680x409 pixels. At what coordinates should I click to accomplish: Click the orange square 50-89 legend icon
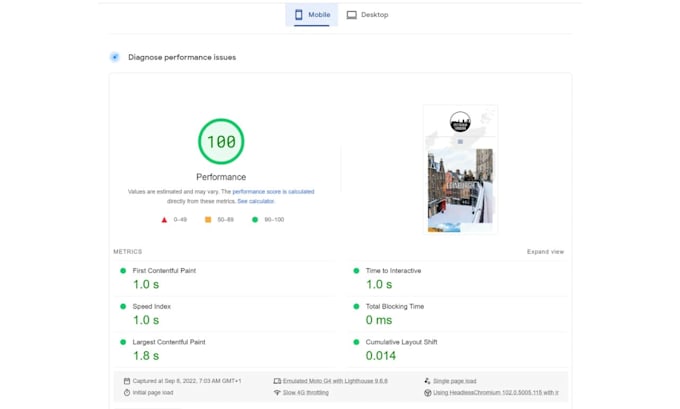[208, 220]
